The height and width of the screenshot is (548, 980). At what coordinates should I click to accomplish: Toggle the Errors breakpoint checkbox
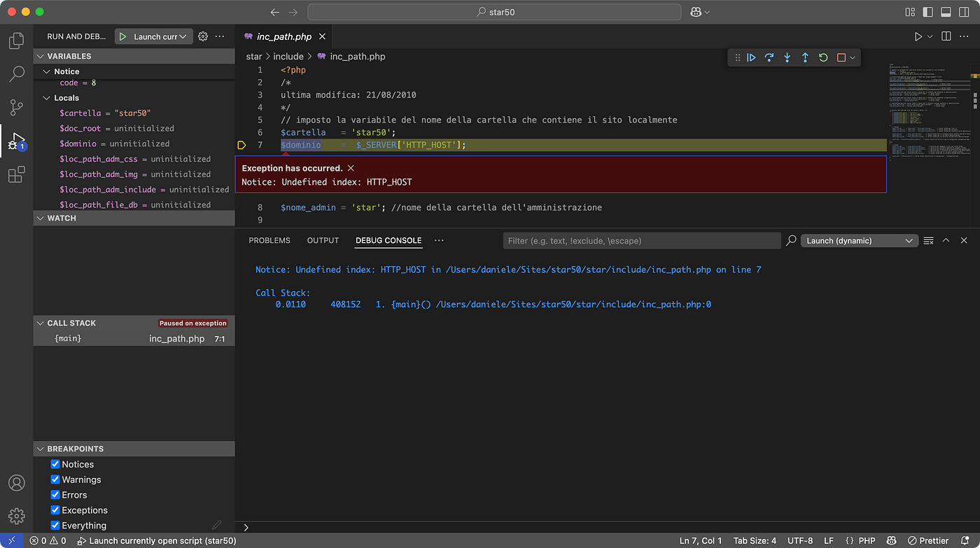[55, 495]
